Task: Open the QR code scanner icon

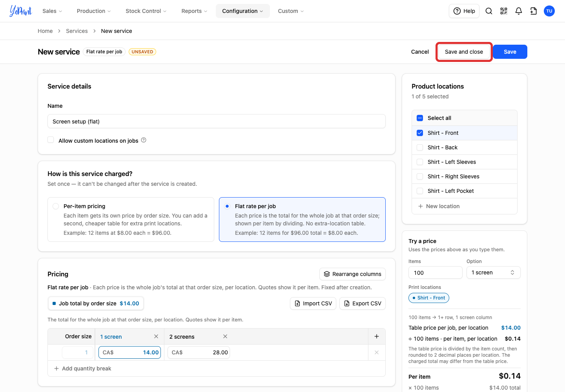Action: [x=504, y=11]
